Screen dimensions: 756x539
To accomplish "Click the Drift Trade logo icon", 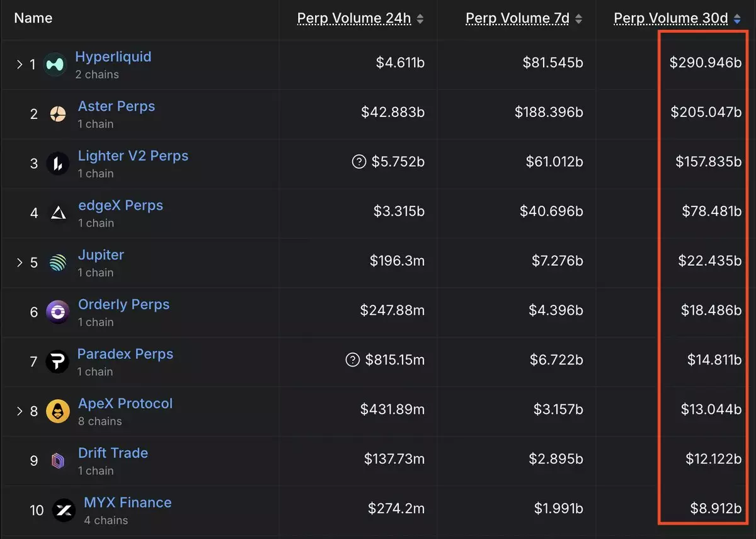I will pyautogui.click(x=58, y=461).
